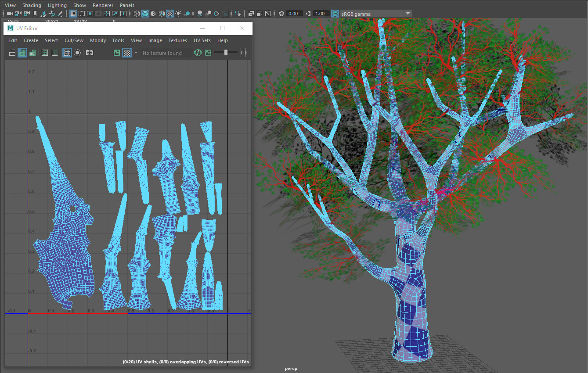The height and width of the screenshot is (373, 588).
Task: Toggle the checker pattern display in UV Editor
Action: point(126,53)
